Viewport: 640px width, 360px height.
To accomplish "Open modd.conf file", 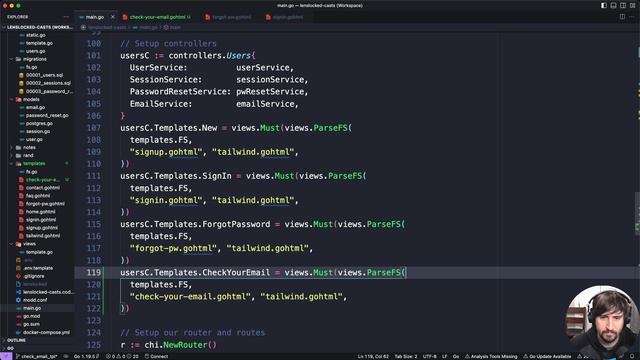I will [35, 300].
